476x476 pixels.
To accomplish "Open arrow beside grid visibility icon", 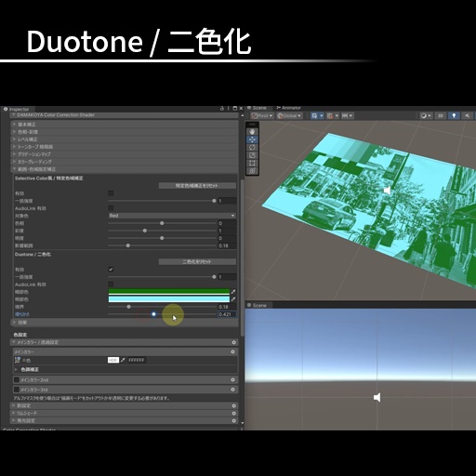I will [322, 115].
